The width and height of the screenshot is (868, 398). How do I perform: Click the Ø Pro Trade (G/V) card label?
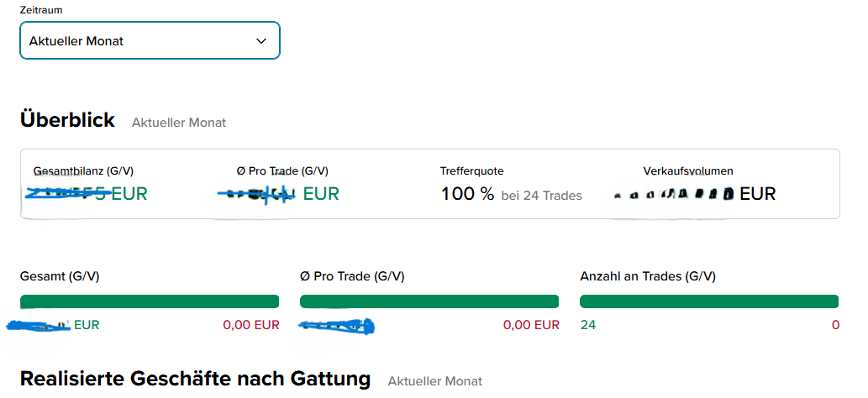point(282,170)
